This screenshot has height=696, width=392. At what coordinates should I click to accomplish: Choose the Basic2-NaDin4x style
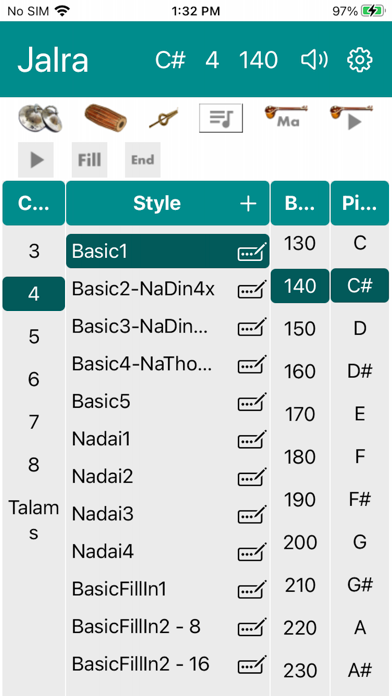(x=143, y=289)
